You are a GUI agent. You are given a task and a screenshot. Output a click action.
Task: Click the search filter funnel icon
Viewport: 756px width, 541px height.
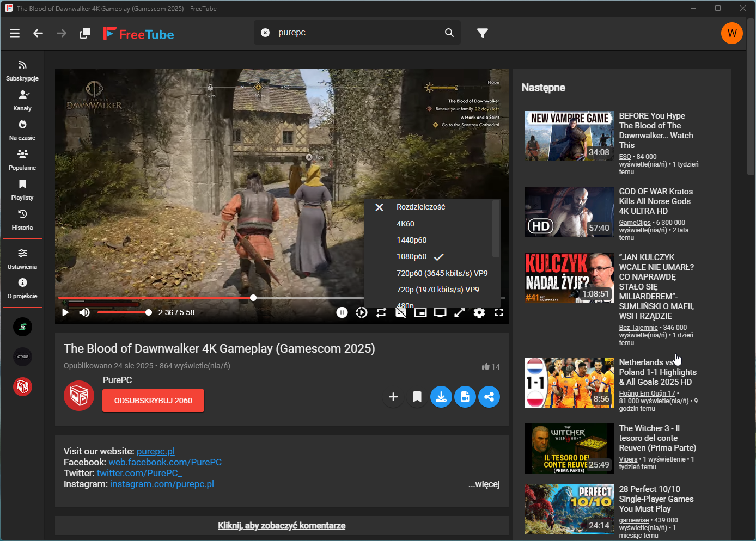pos(482,33)
